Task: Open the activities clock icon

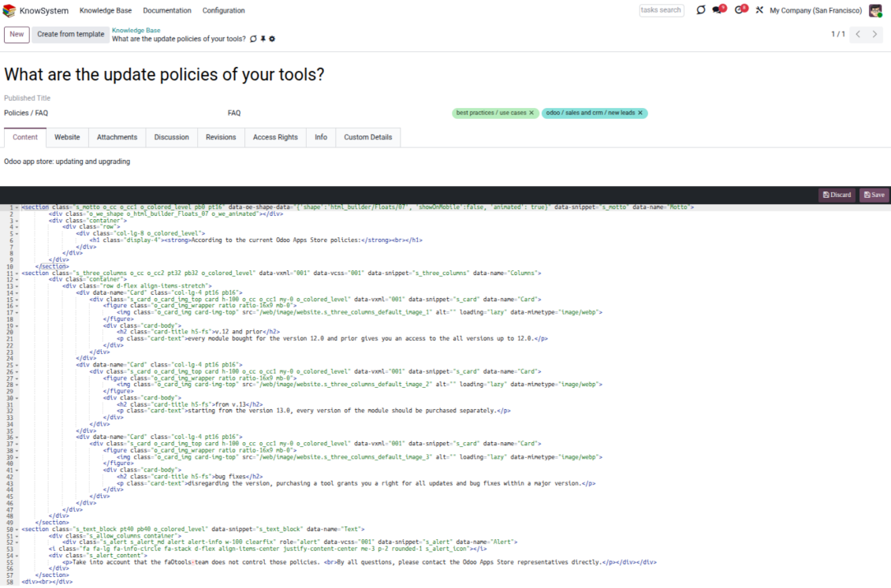Action: pyautogui.click(x=740, y=10)
